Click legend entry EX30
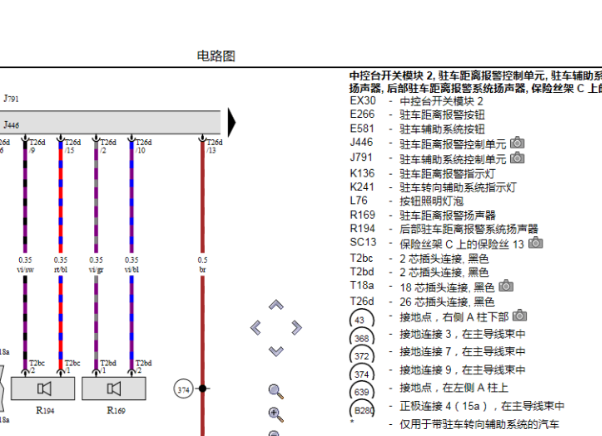Viewport: 602px width, 436px height. pyautogui.click(x=416, y=101)
